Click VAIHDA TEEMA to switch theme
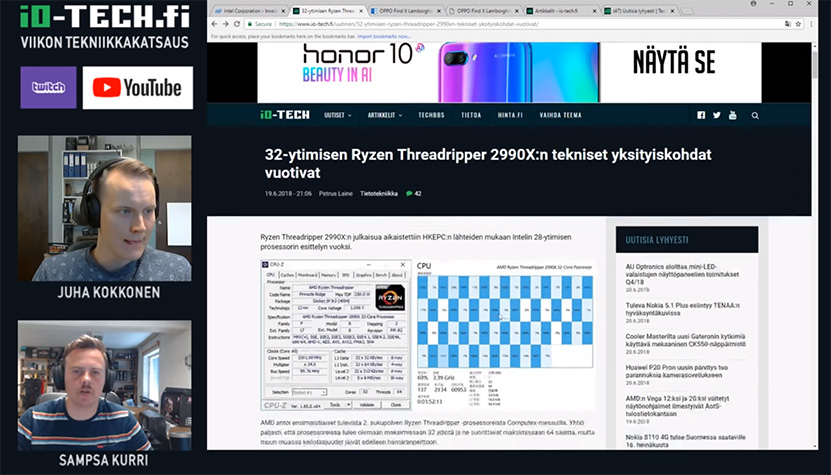The image size is (831, 475). coord(560,115)
